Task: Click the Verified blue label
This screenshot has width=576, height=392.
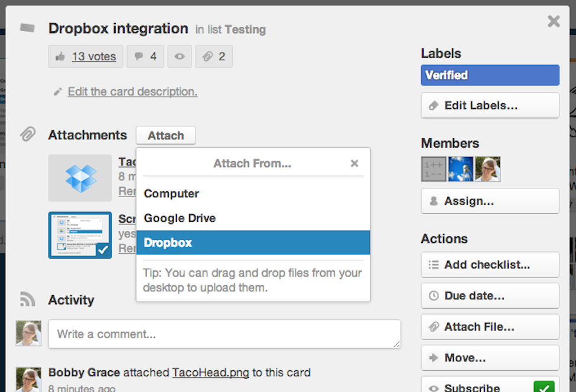Action: click(x=490, y=75)
